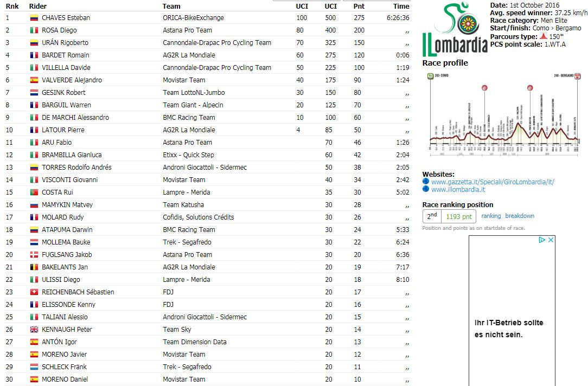Click the red Bergamo finish marker on profile
Viewport: 588px width, 386px height.
(x=578, y=76)
